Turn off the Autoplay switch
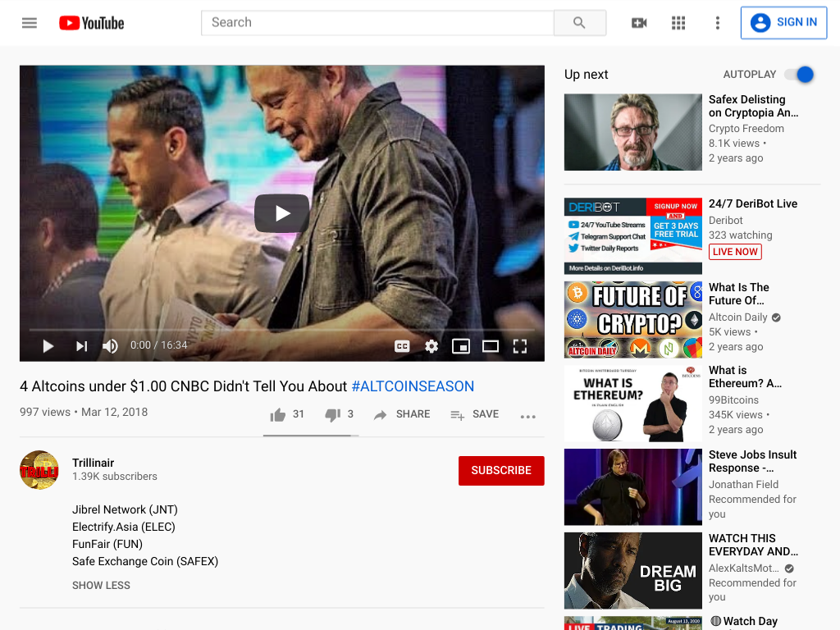Viewport: 840px width, 630px height. (x=799, y=75)
